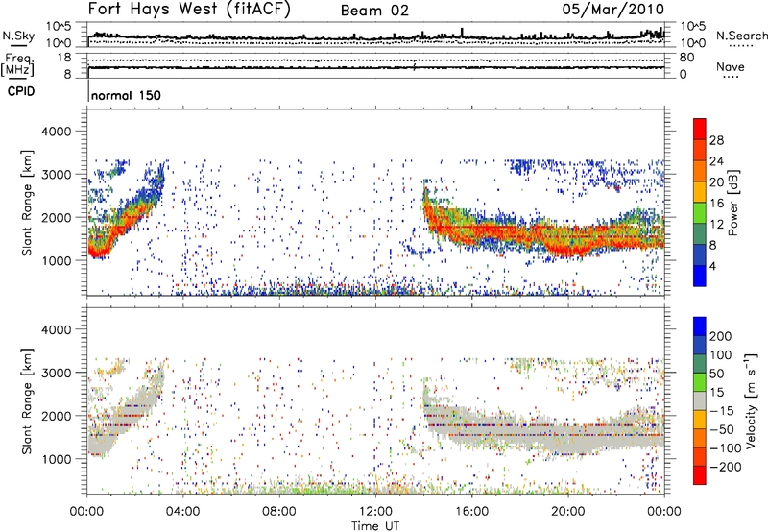Pick the power colorbar swatch between 8 and 12
This screenshot has width=768, height=532.
[700, 234]
